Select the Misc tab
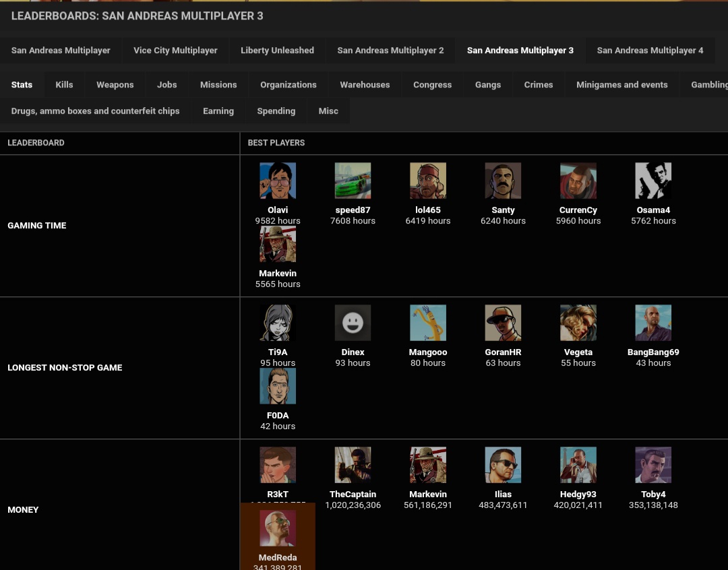728x570 pixels. click(328, 111)
